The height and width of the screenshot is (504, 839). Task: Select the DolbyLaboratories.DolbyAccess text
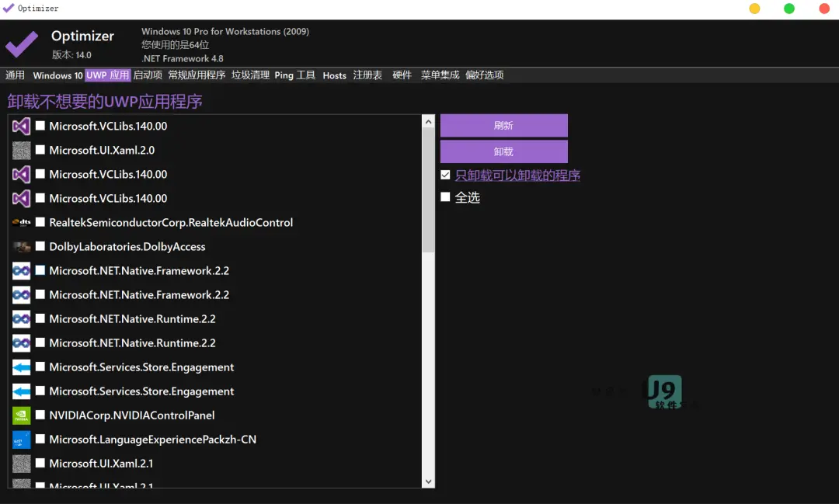127,247
